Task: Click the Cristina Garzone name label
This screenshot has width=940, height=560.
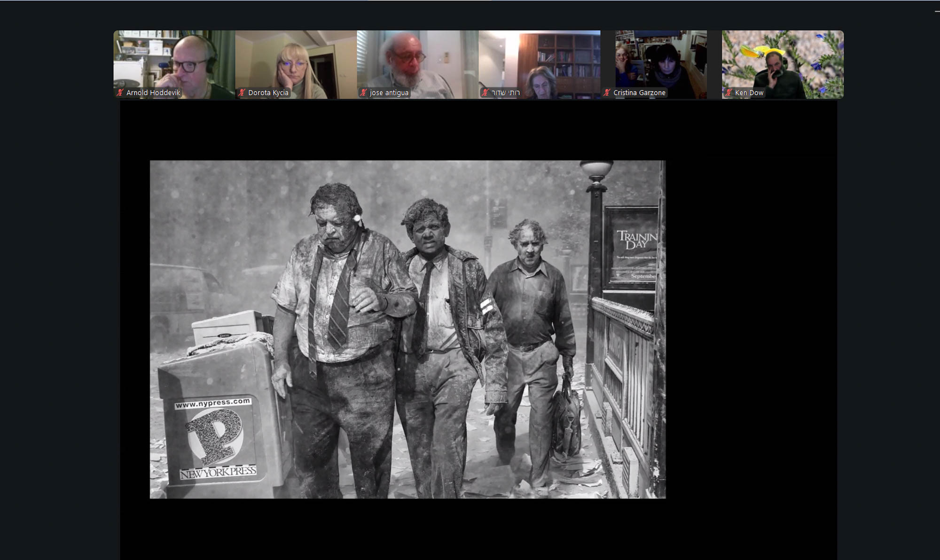Action: click(x=639, y=93)
